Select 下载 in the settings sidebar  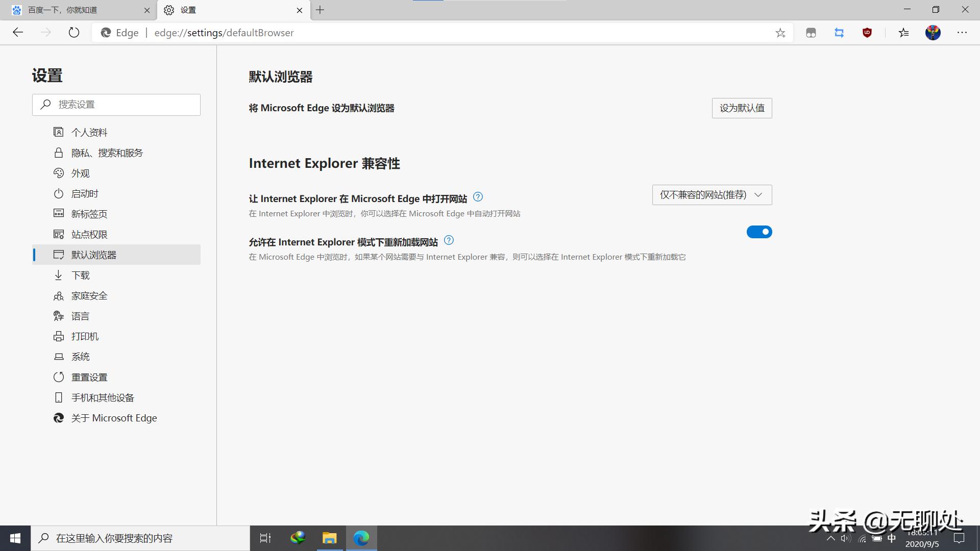pos(80,275)
